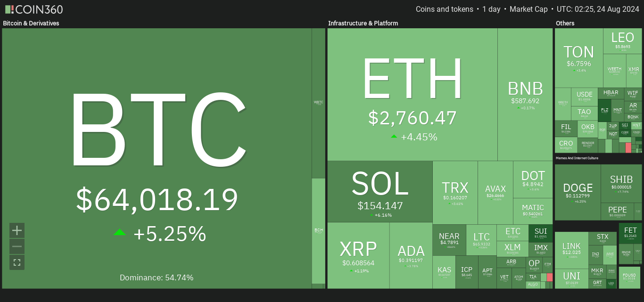Open the COIN360 logo
644x302 pixels.
(33, 9)
